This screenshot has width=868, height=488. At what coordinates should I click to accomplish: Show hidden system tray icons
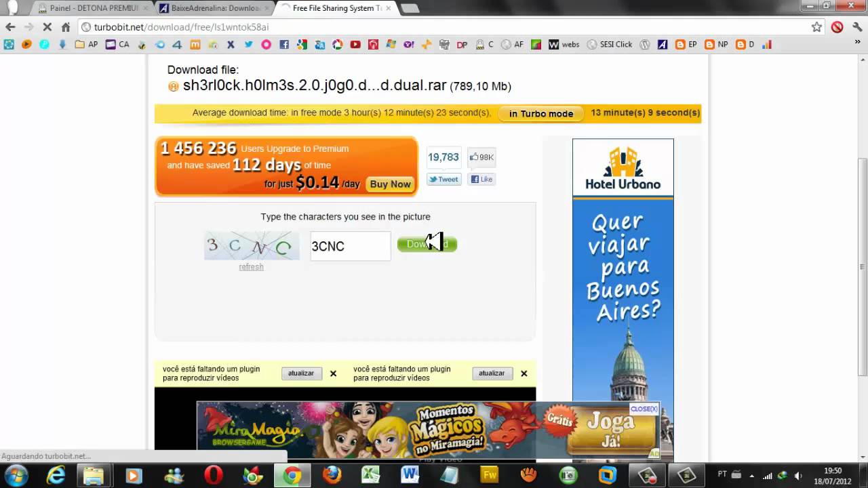tap(751, 476)
